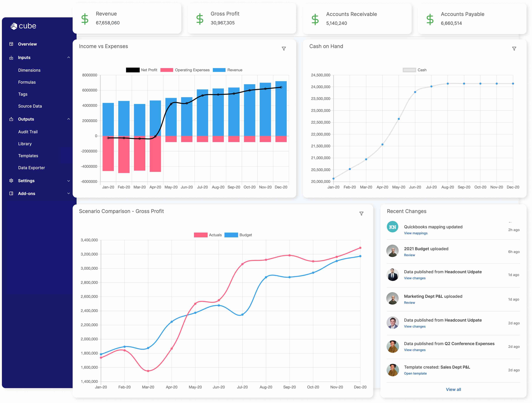Expand the Add-ons section
This screenshot has height=403, width=532.
pyautogui.click(x=69, y=193)
